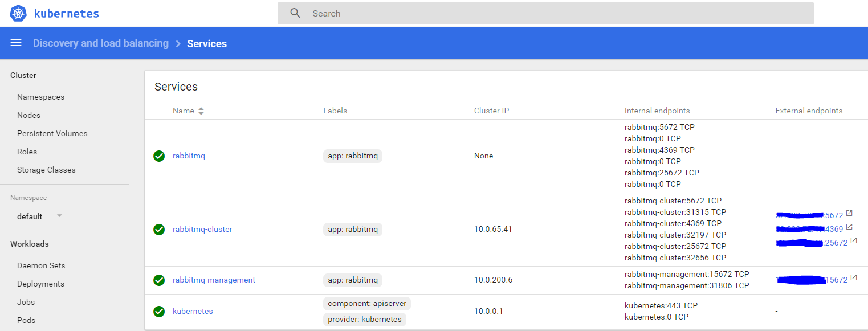Select Daemon Sets in the sidebar
This screenshot has width=868, height=331.
[41, 266]
